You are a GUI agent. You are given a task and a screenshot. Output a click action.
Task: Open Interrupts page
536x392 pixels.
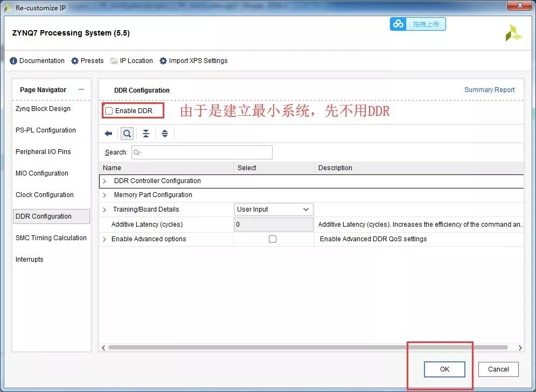coord(30,260)
